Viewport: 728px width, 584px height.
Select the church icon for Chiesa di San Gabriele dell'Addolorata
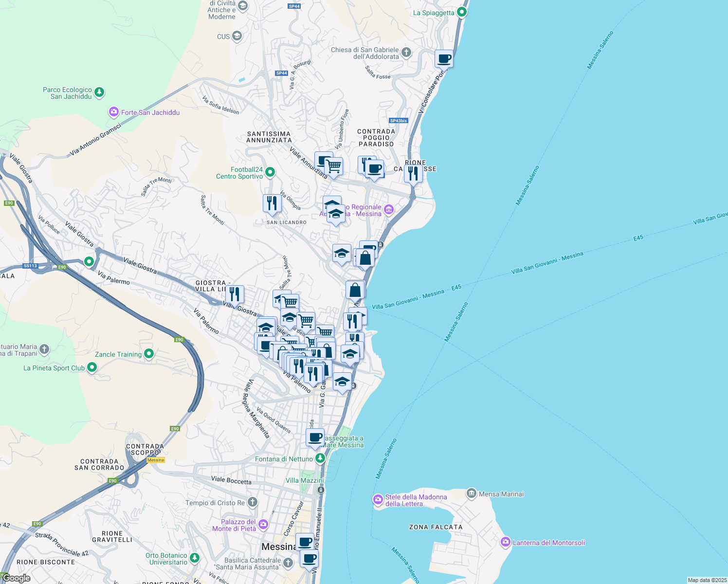(406, 51)
